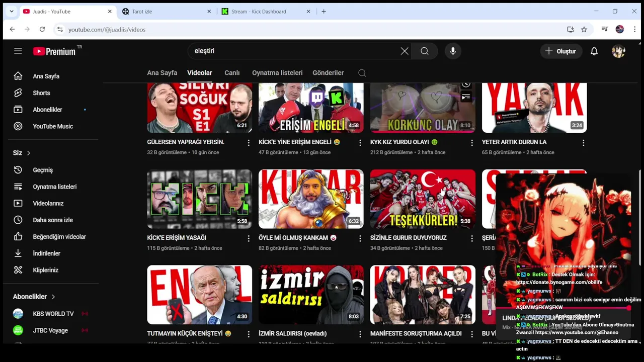Open the Chrome three-dot menu
This screenshot has width=644, height=362.
click(635, 30)
